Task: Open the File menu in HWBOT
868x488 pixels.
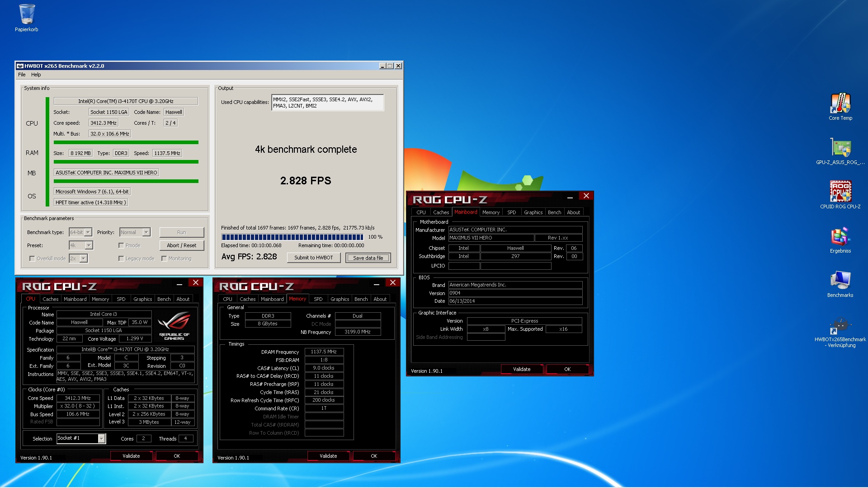Action: (x=22, y=75)
